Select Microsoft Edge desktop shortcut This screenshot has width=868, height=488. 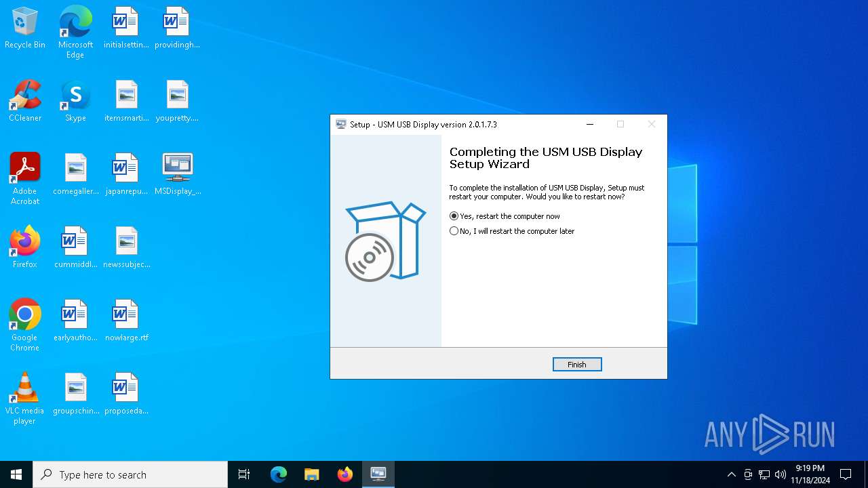(75, 32)
